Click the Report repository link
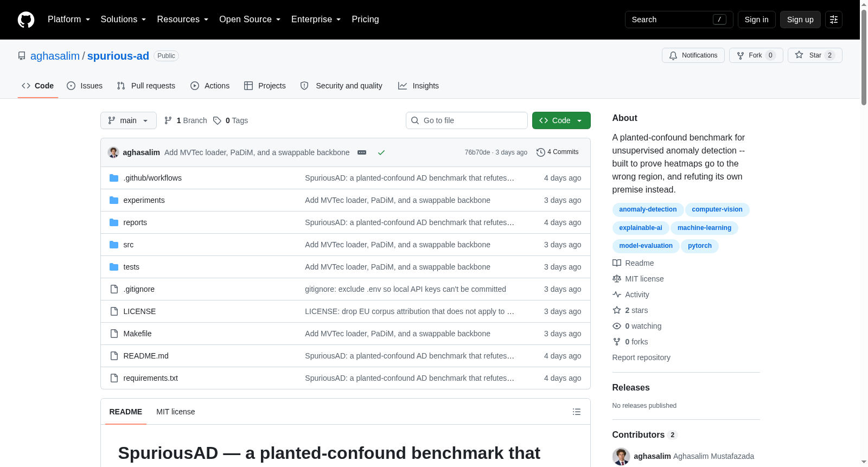 click(641, 357)
